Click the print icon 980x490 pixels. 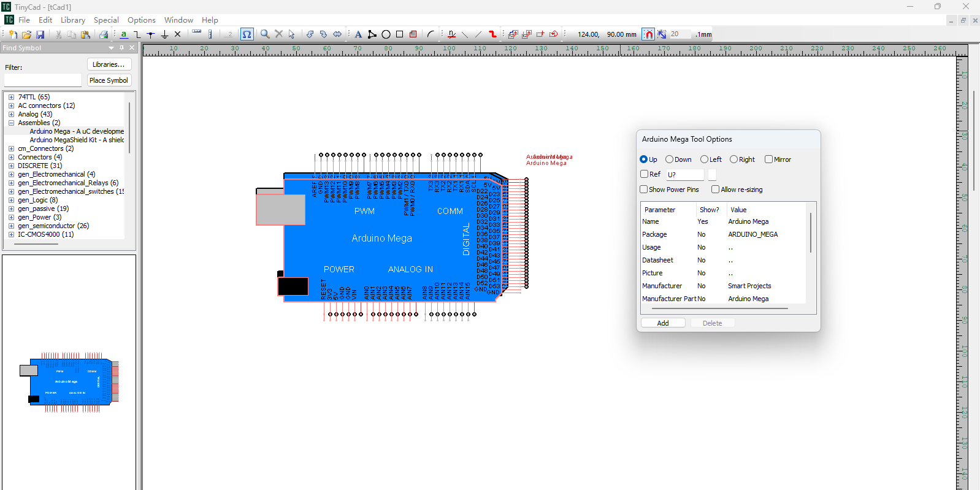click(x=104, y=35)
